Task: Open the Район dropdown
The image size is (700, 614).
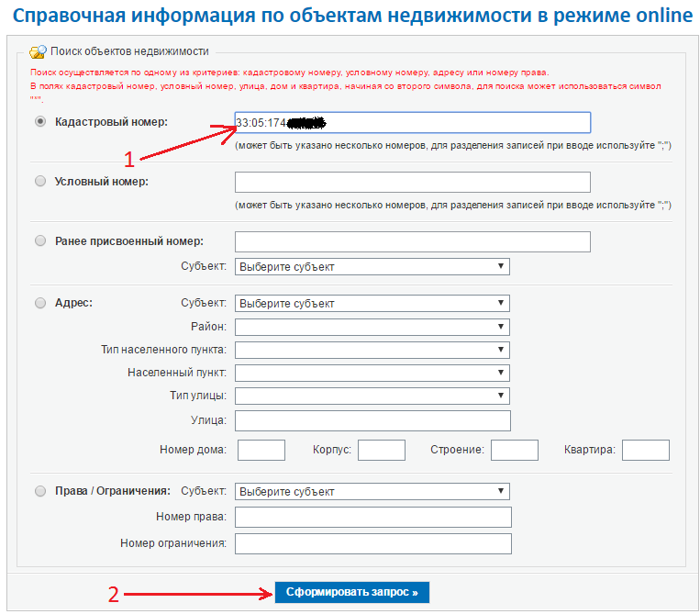Action: pyautogui.click(x=372, y=327)
